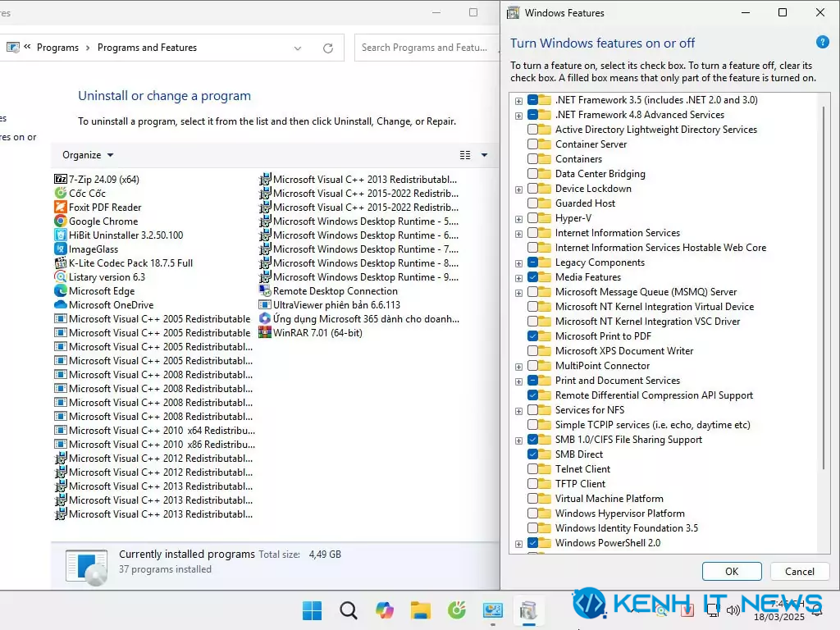Select Microsoft XPS Document Writer feature label
Image resolution: width=840 pixels, height=630 pixels.
(624, 351)
